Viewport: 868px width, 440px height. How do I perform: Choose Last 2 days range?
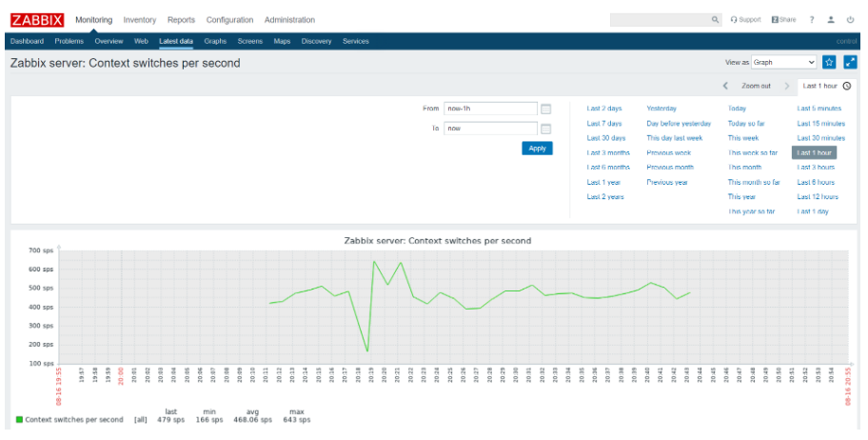tap(604, 109)
